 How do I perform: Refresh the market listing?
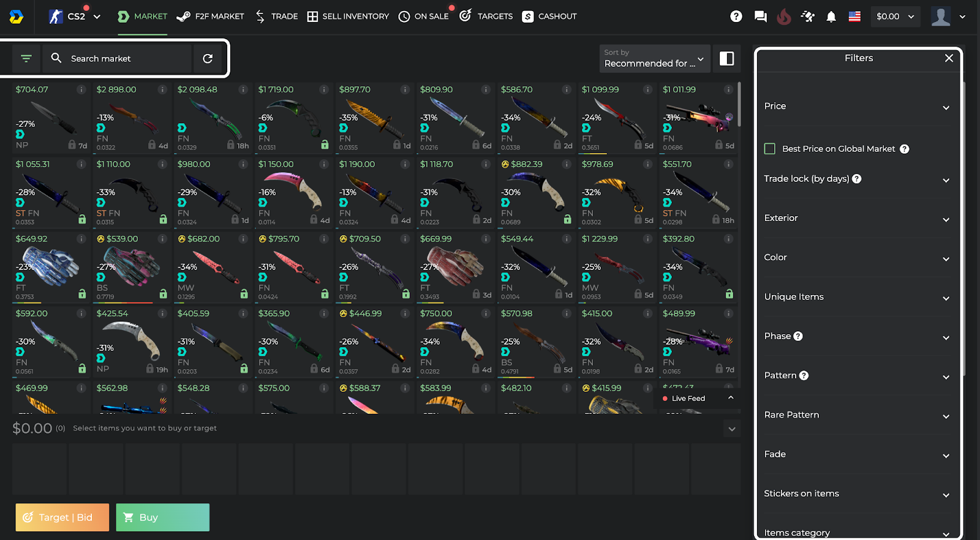pos(208,58)
